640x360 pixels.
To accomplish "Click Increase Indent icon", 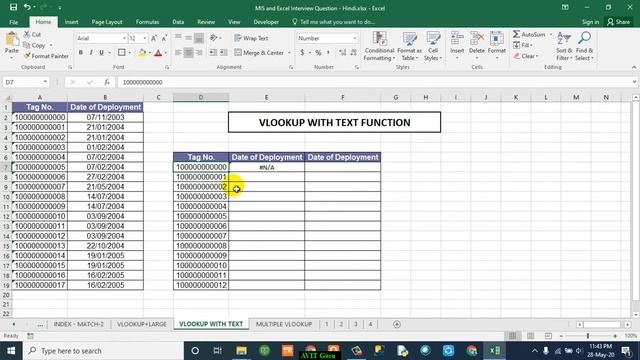I will click(224, 53).
